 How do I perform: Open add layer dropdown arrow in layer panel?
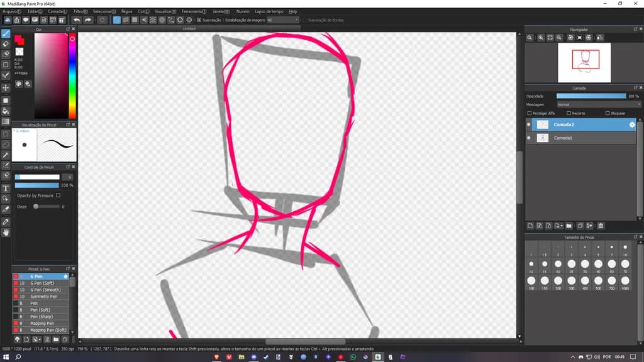(562, 226)
